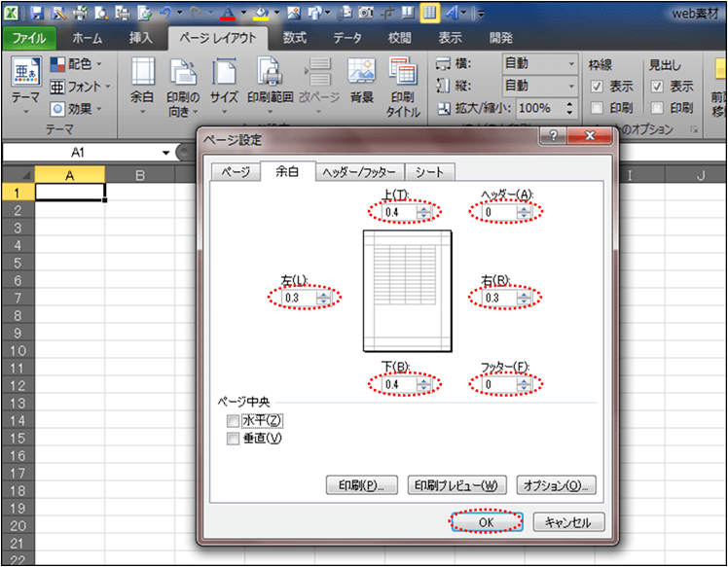Check 枠線 印刷 gridlines print checkbox

(x=597, y=108)
